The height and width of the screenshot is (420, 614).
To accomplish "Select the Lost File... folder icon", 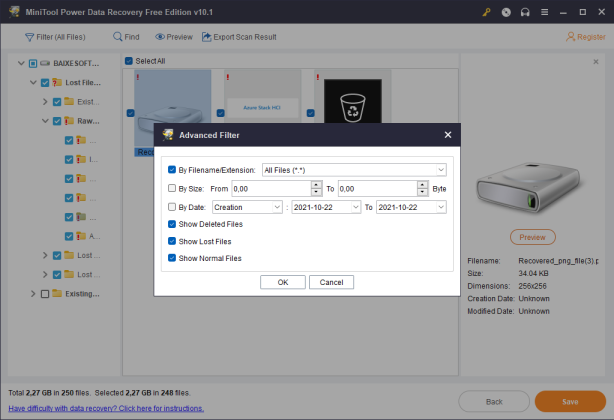I will coord(57,82).
